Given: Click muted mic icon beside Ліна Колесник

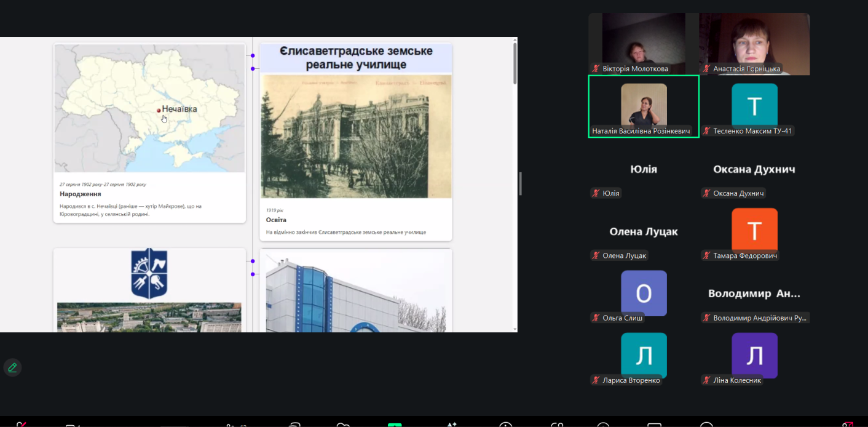Looking at the screenshot, I should [707, 380].
